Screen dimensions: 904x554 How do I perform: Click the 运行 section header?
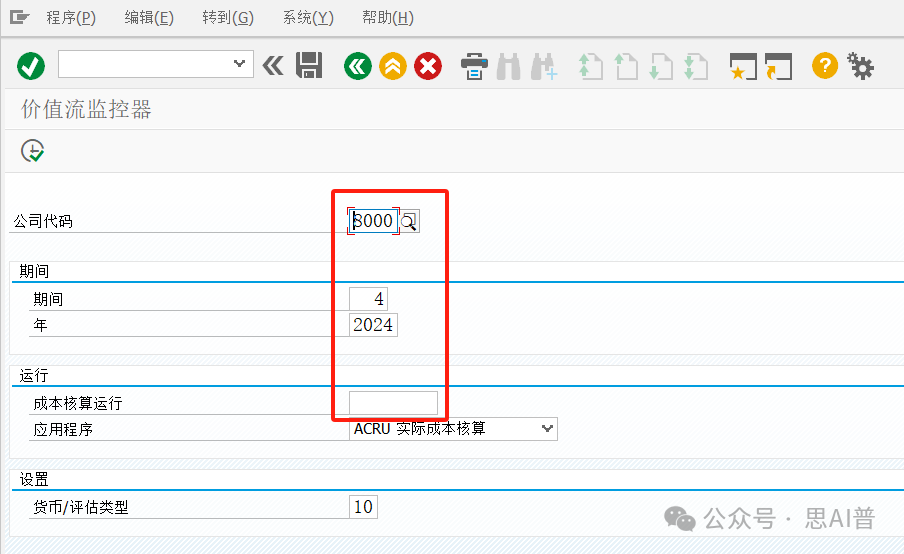(33, 376)
